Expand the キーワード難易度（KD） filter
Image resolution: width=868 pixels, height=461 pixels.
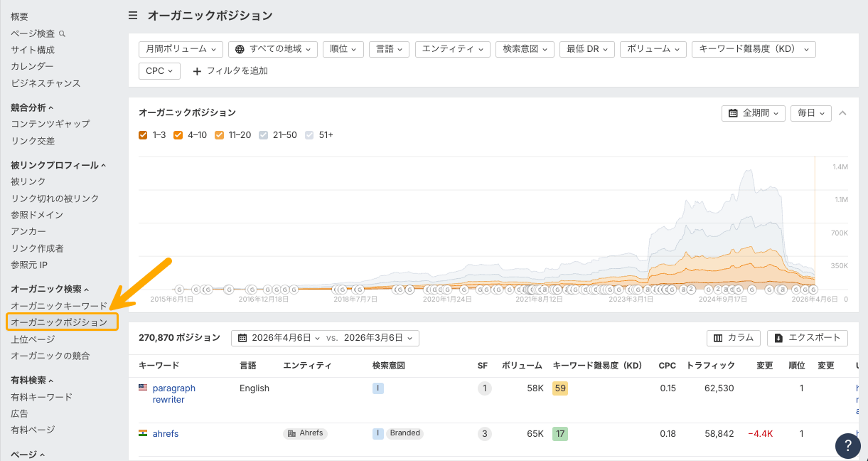coord(753,49)
